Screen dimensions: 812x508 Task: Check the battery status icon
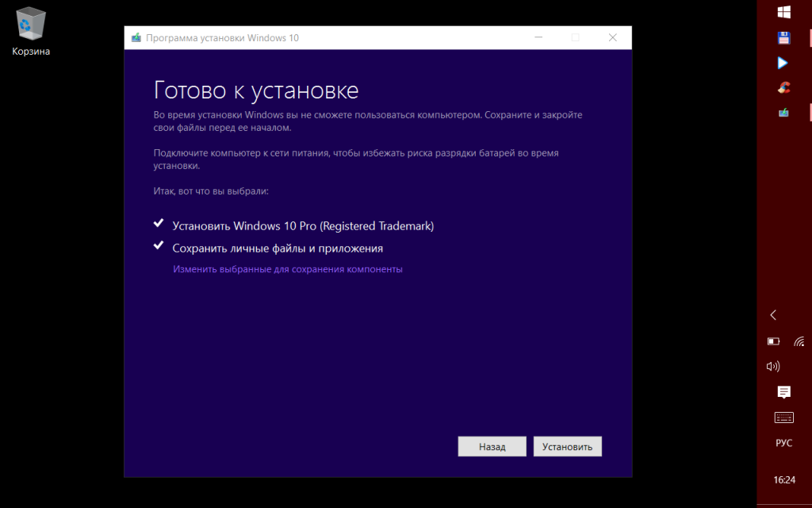[773, 341]
